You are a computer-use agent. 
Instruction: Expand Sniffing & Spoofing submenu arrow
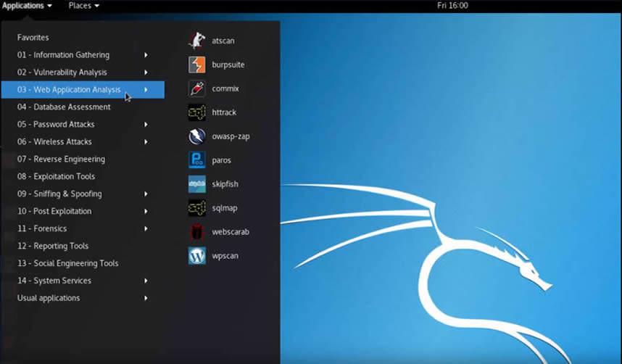click(146, 194)
